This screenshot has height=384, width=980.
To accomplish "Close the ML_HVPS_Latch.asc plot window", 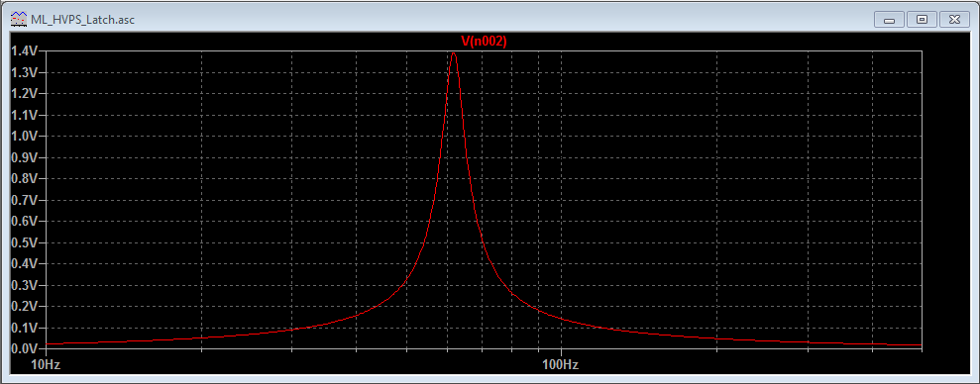I will (x=954, y=20).
